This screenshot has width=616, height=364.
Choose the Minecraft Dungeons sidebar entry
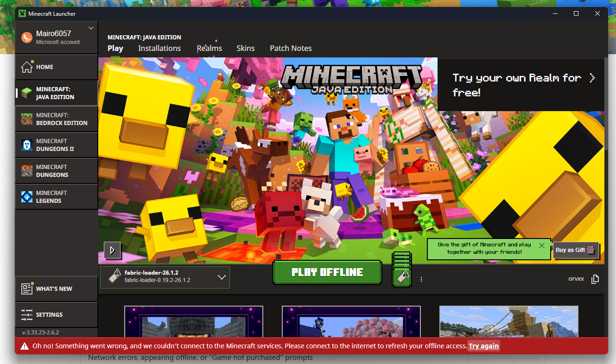56,171
